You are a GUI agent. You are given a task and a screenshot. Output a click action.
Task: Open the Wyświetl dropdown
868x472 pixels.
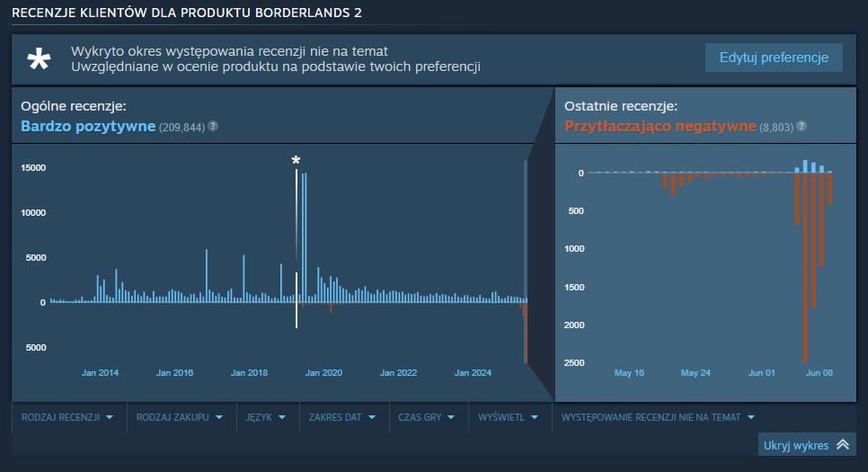509,417
